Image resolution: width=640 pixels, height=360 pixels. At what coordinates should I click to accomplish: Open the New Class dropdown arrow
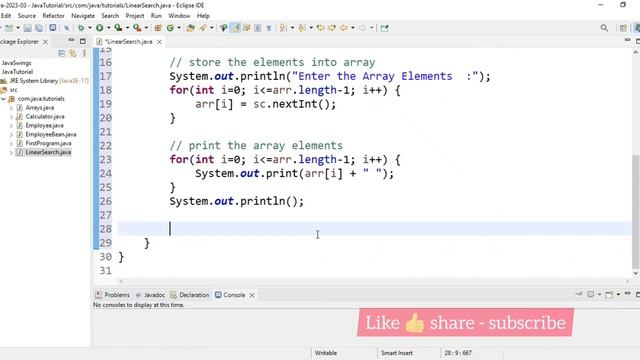tap(179, 28)
